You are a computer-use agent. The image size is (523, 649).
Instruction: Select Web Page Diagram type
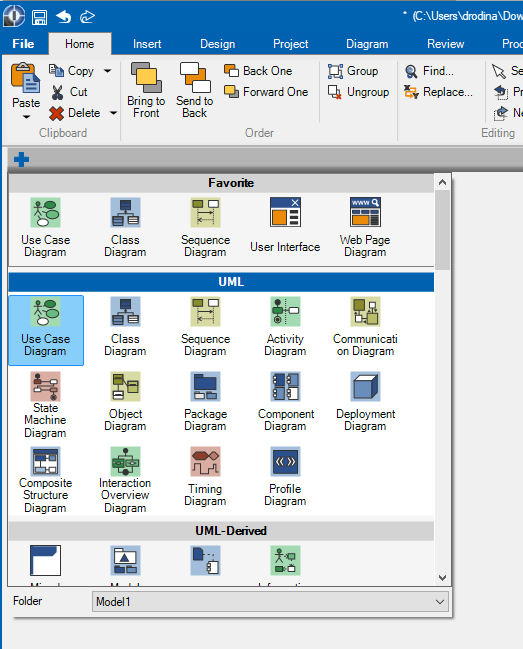tap(365, 228)
